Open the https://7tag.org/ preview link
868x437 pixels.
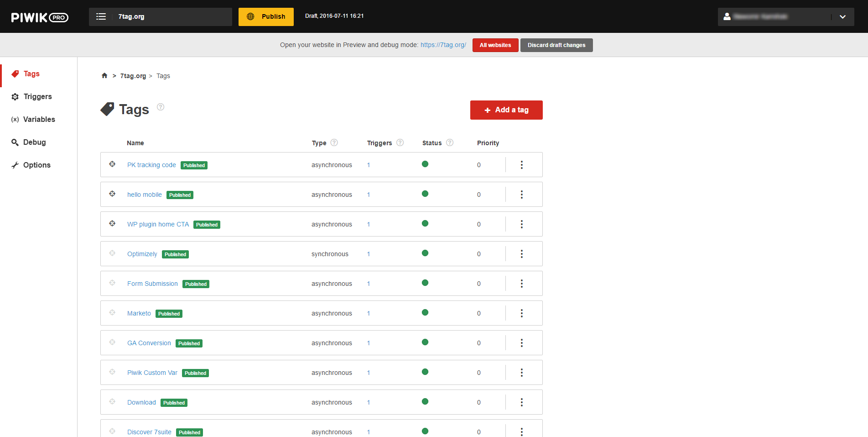pyautogui.click(x=443, y=45)
